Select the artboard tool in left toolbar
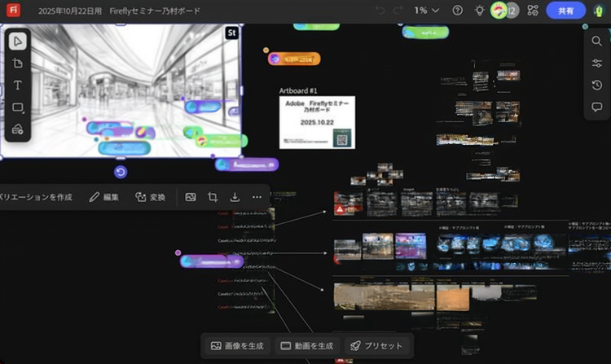This screenshot has height=364, width=611. click(18, 63)
